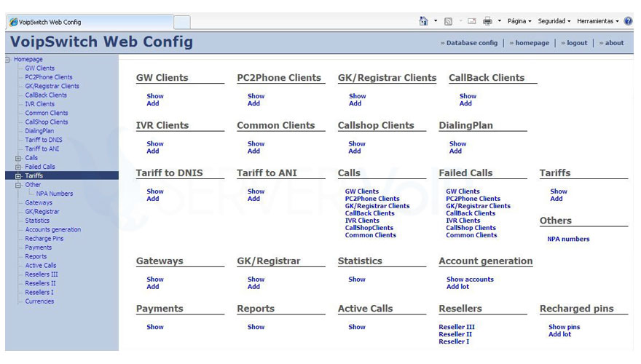Click Show under Payments heading
Viewport: 641px width, 364px height.
pos(155,327)
